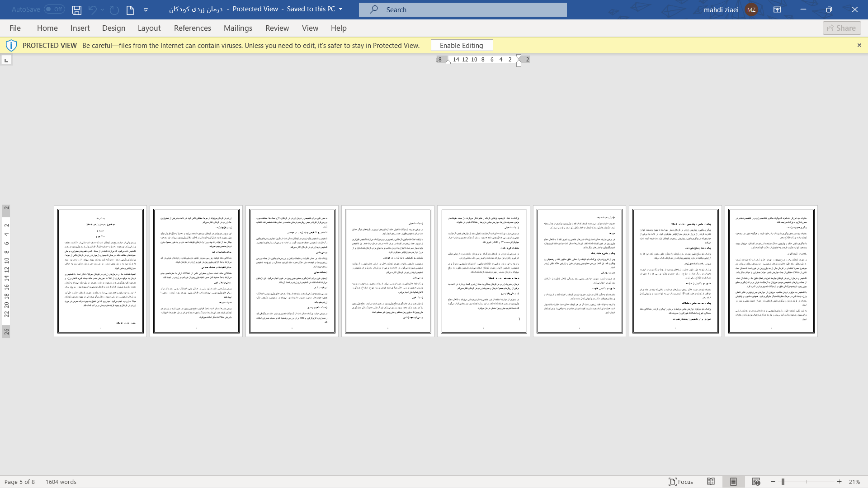
Task: Click the Print icon in the toolbar
Action: pos(130,9)
